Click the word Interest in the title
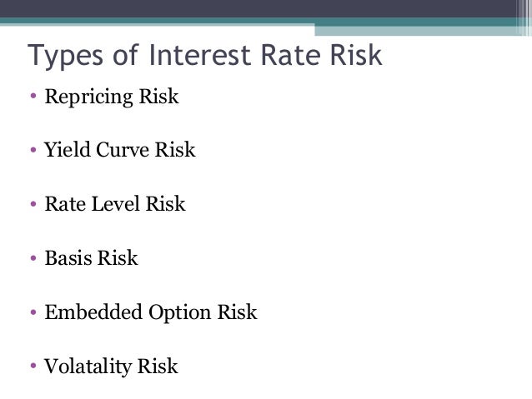 [200, 55]
